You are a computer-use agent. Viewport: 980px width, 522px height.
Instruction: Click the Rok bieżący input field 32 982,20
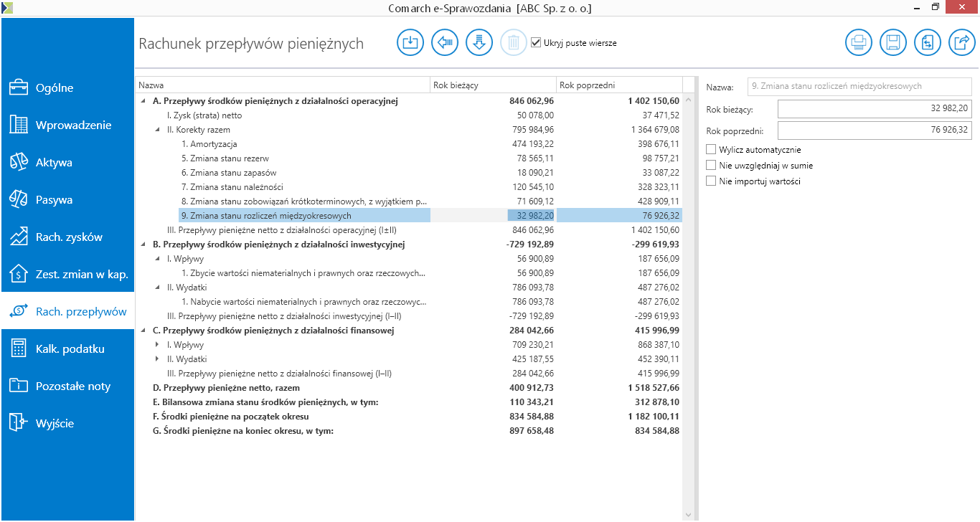[x=875, y=109]
